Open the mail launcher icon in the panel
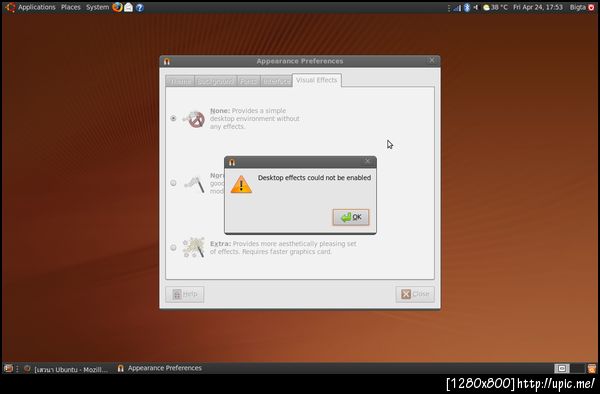Screen dimensions: 600x394 pyautogui.click(x=129, y=7)
